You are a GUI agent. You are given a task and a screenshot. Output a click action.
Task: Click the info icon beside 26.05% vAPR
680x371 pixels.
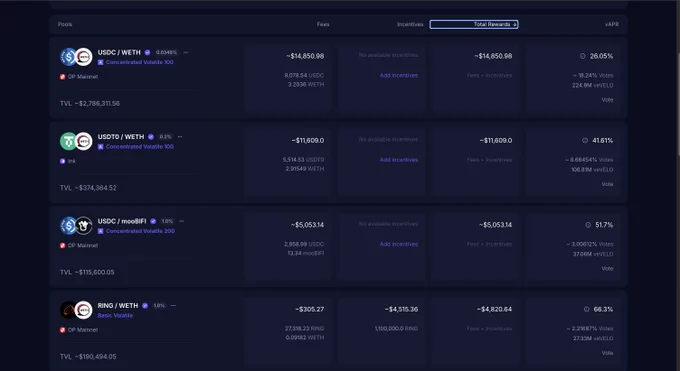(582, 56)
